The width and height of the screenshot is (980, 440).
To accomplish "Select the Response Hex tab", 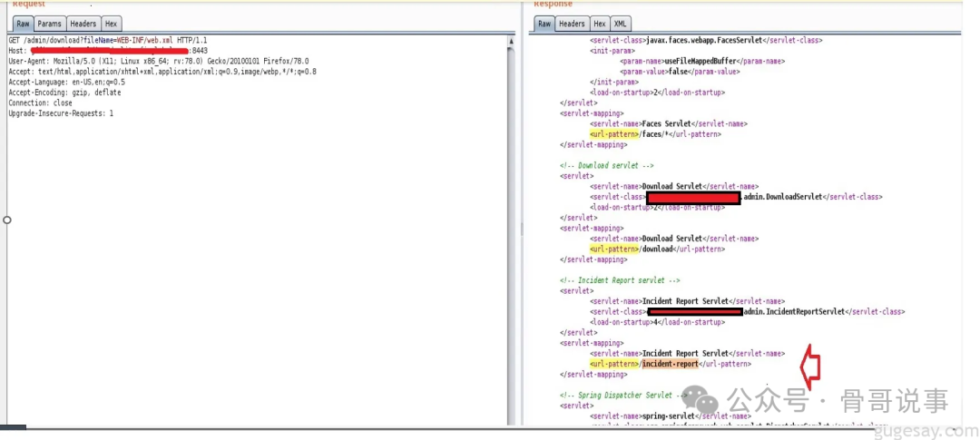I will point(600,24).
